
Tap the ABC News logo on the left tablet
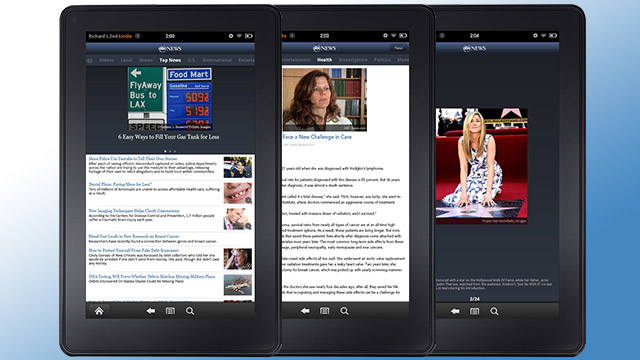coord(170,49)
